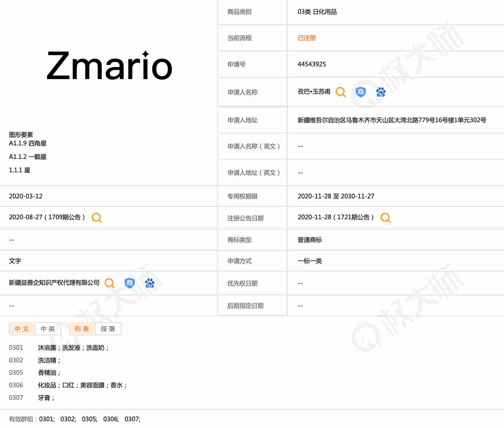Click group code 0301 in goods list

point(16,348)
